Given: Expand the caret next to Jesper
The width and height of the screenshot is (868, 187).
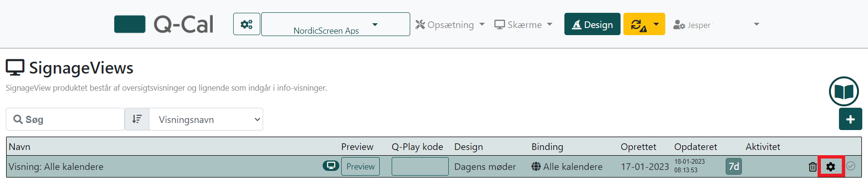Looking at the screenshot, I should click(x=756, y=24).
